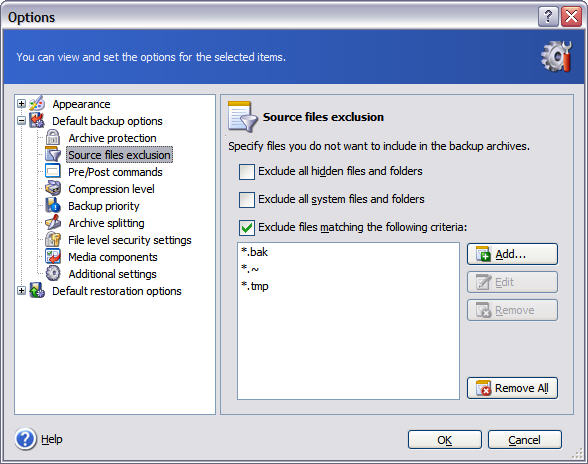
Task: Open the Default restoration options item
Action: click(117, 291)
